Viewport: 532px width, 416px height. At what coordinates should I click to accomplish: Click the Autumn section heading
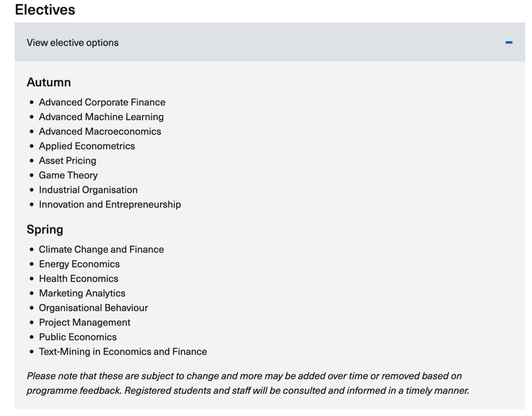[x=49, y=82]
